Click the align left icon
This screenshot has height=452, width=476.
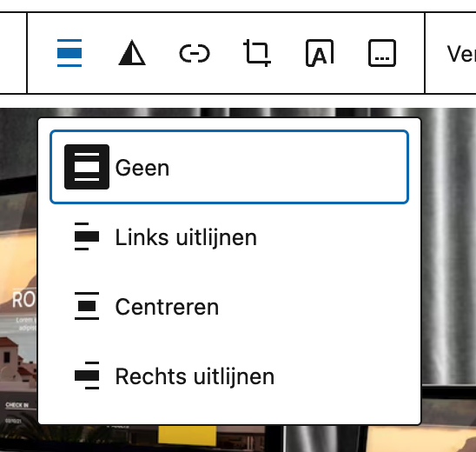pos(87,236)
